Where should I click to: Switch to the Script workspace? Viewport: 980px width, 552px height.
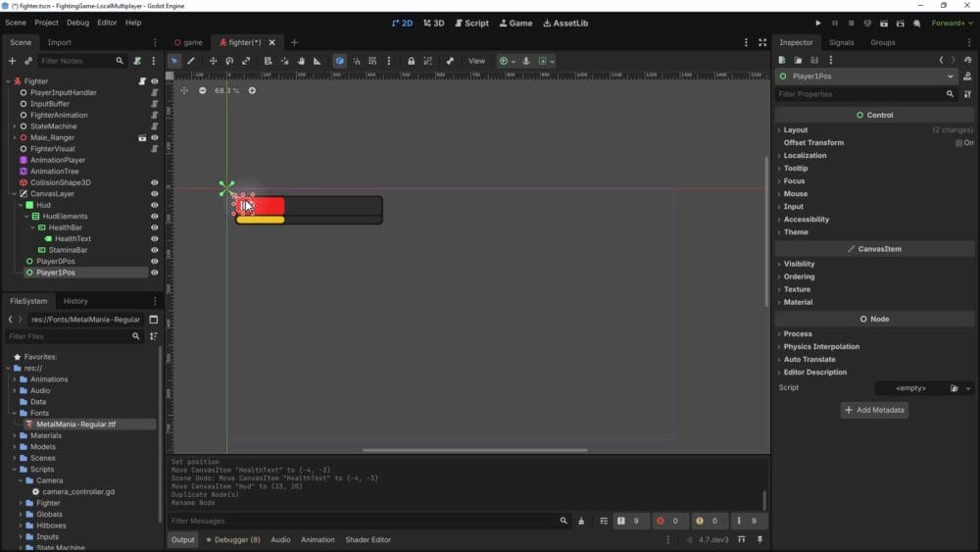pyautogui.click(x=472, y=24)
